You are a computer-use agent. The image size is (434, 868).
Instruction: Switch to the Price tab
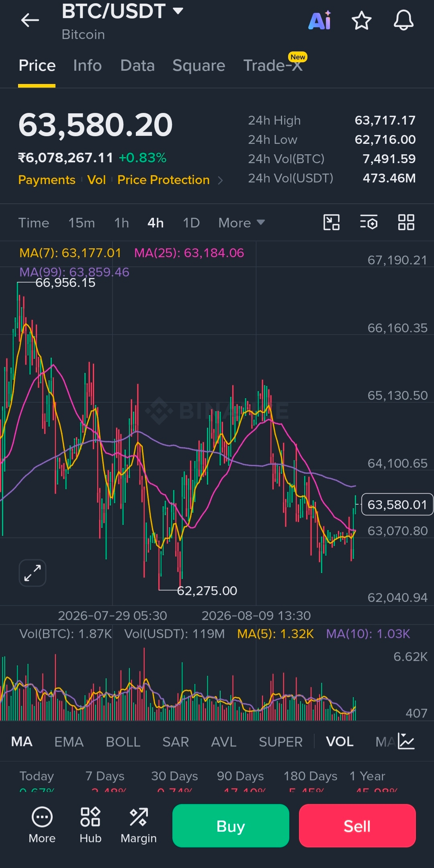[37, 66]
